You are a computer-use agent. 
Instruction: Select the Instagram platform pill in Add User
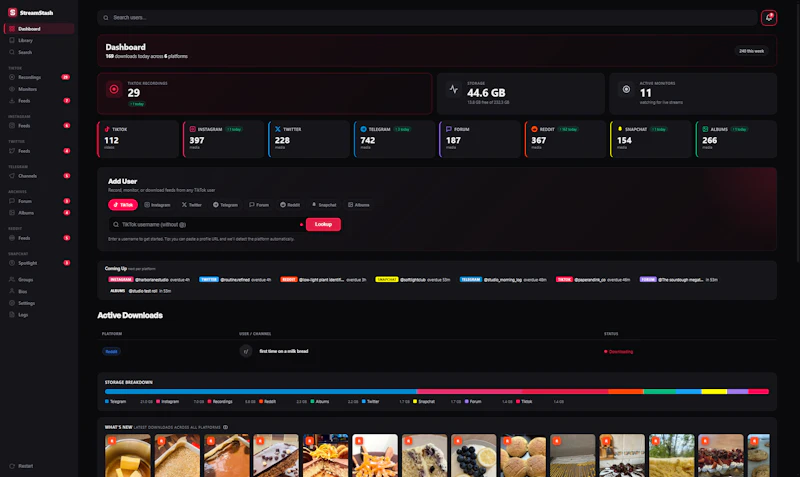click(x=157, y=205)
